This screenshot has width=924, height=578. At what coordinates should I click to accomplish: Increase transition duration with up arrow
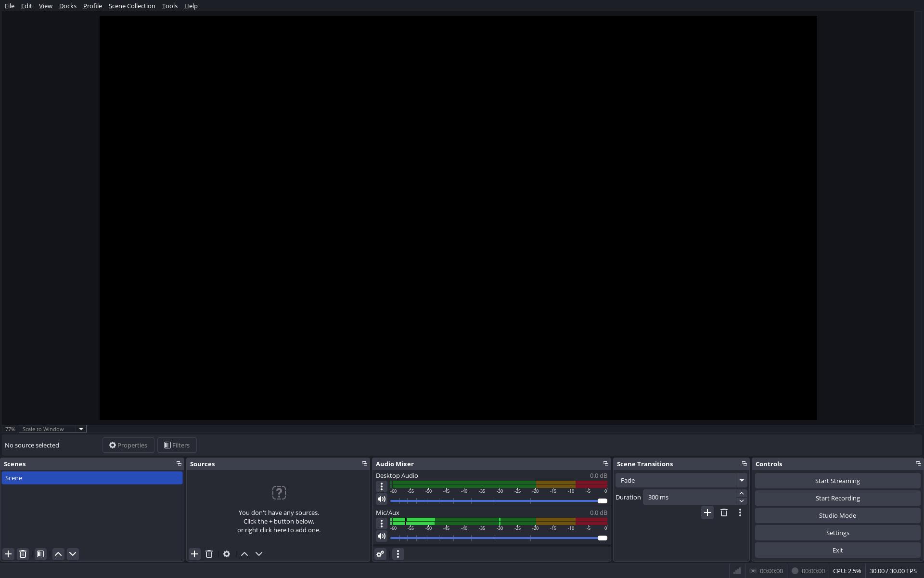pyautogui.click(x=742, y=493)
